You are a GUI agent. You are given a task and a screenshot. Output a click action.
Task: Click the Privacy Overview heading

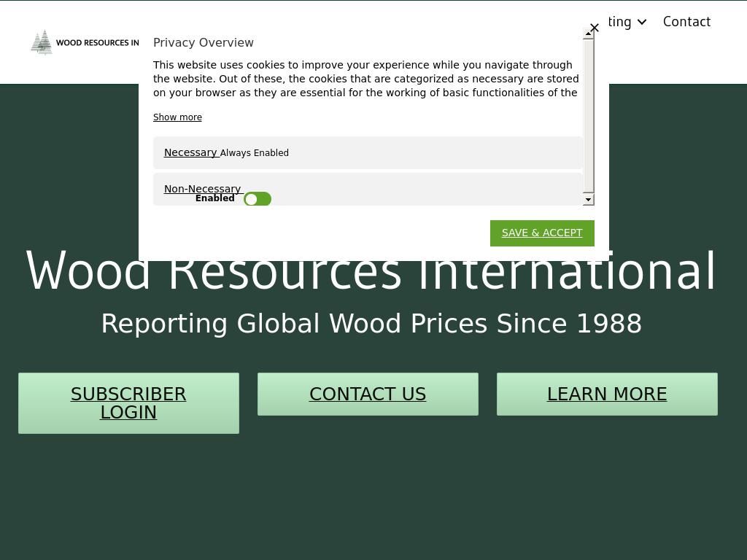pyautogui.click(x=204, y=42)
